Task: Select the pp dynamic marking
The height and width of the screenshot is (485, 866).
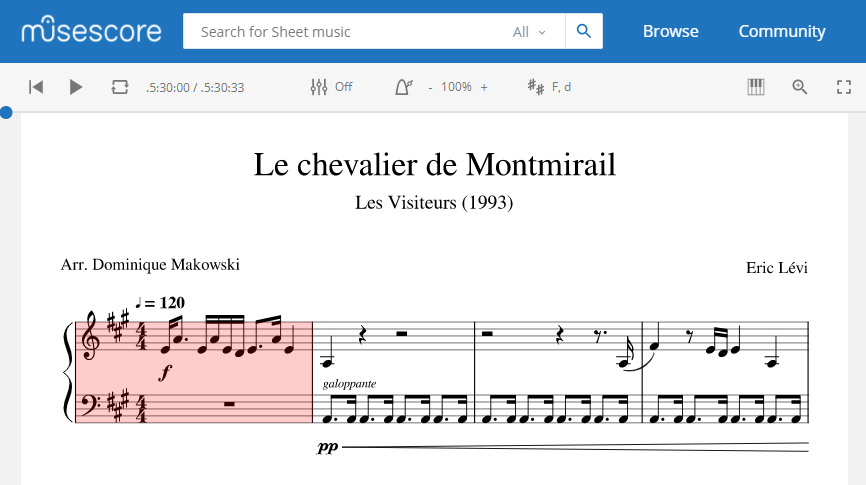Action: tap(328, 446)
